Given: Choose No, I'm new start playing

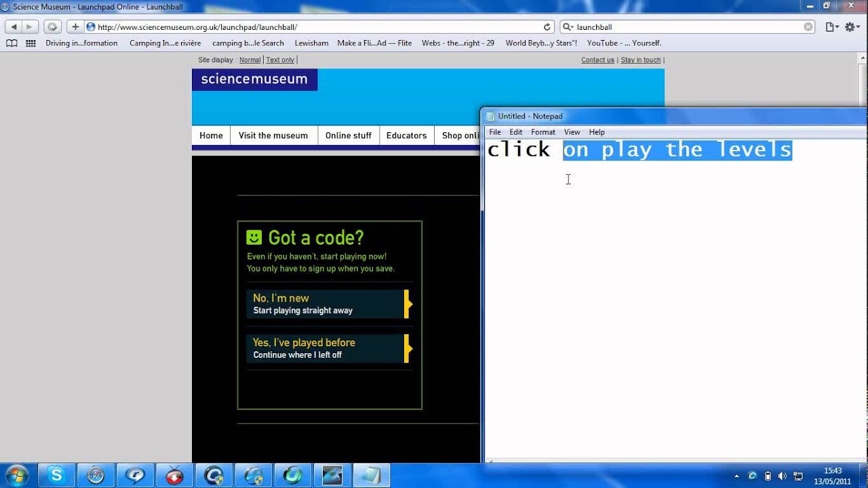Looking at the screenshot, I should (330, 304).
